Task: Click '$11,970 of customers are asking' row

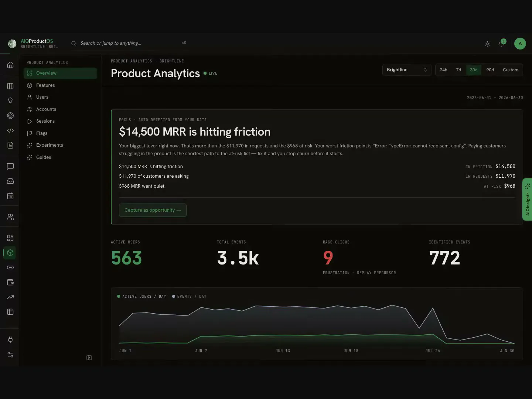Action: (x=317, y=176)
